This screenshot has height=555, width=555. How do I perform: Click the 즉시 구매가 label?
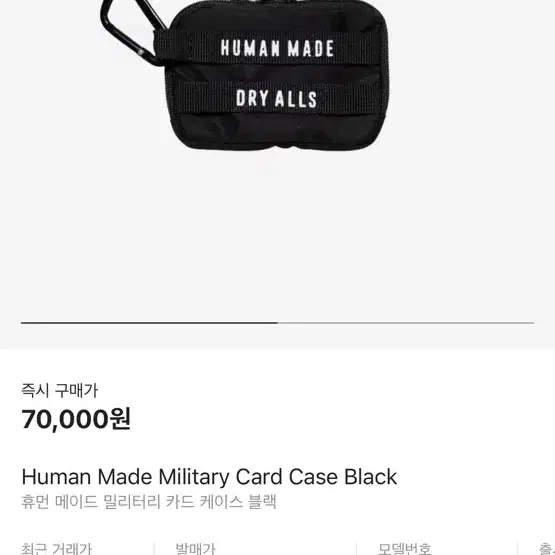pyautogui.click(x=59, y=391)
